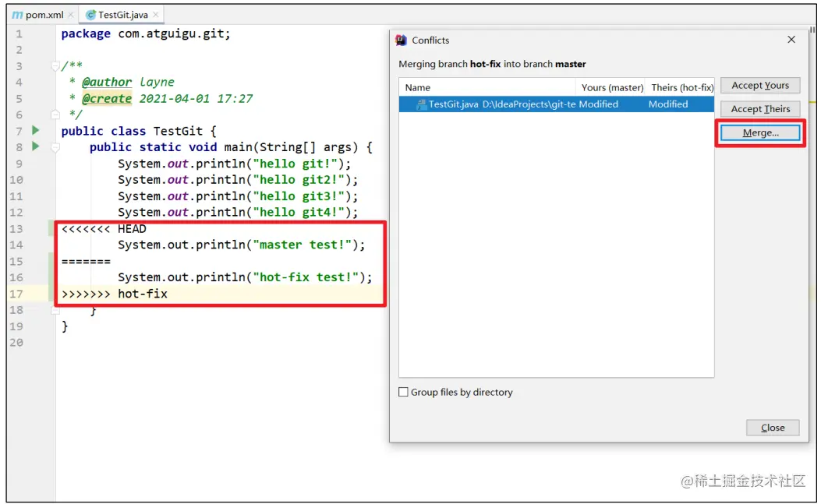
Task: Collapse the Javadoc comment fold marker at line 3
Action: (55, 66)
